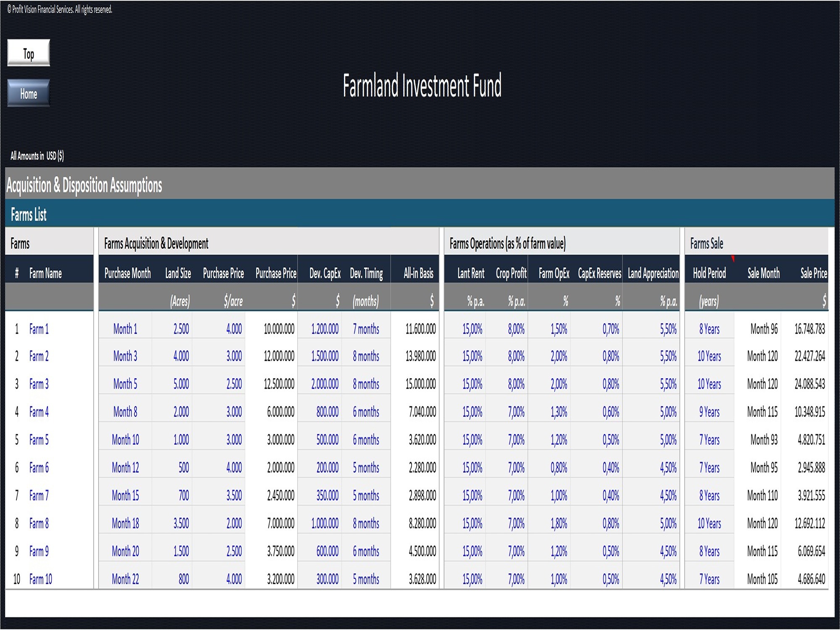
Task: Click Farm 2 purchase month 'Month 3'
Action: [x=125, y=356]
